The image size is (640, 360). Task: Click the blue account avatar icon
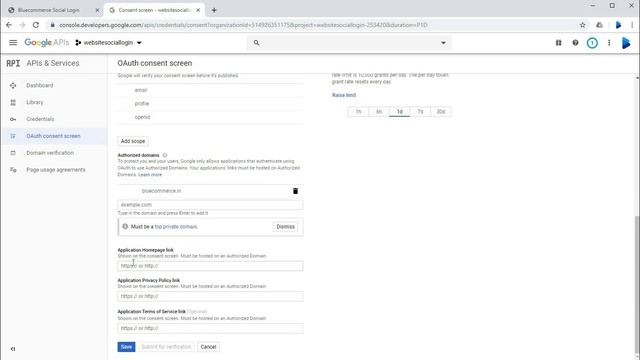click(626, 42)
